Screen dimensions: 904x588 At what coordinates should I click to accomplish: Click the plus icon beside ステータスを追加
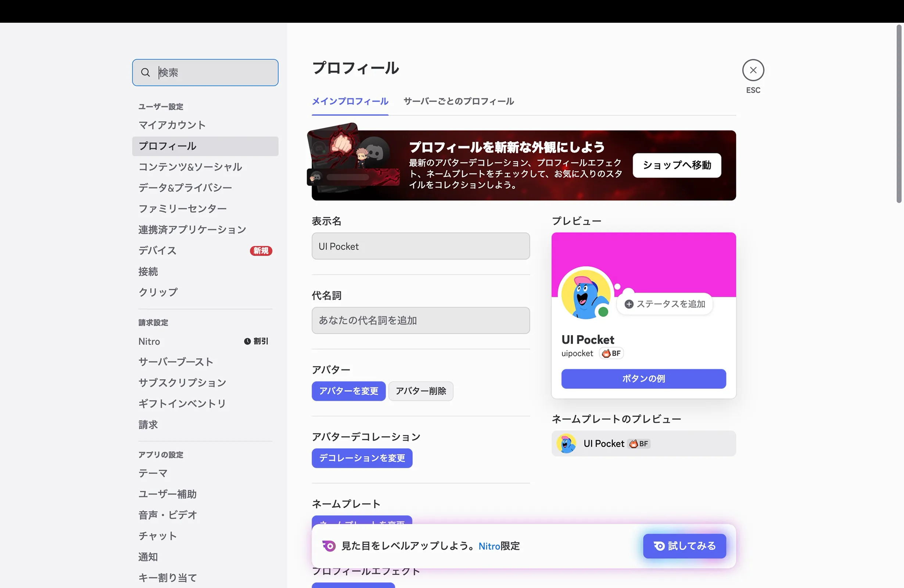pyautogui.click(x=629, y=304)
